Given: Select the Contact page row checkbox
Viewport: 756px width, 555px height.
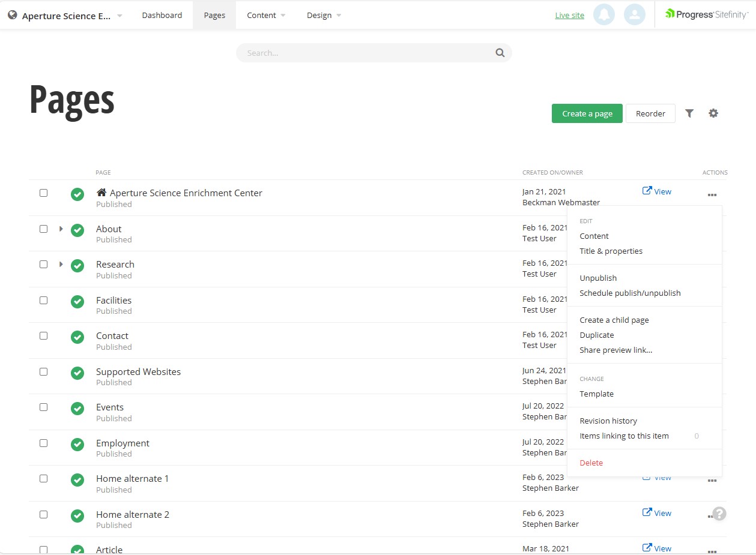Looking at the screenshot, I should [43, 336].
